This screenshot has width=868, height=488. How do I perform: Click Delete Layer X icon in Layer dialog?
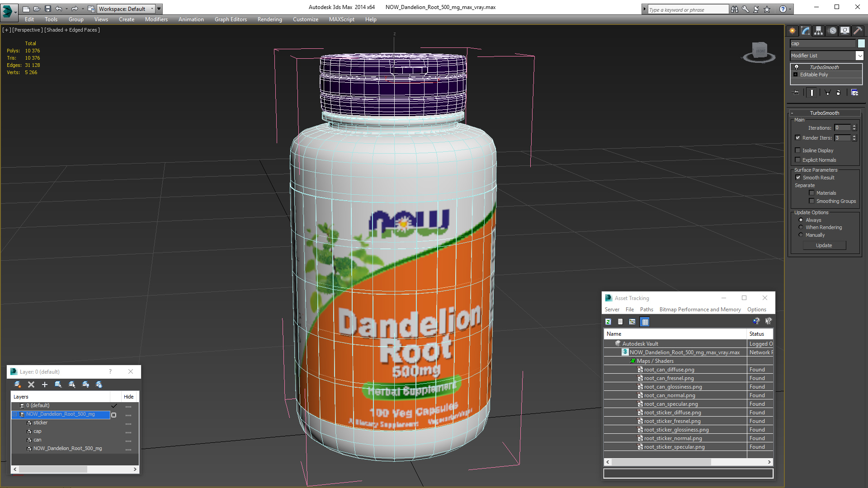[x=31, y=385]
